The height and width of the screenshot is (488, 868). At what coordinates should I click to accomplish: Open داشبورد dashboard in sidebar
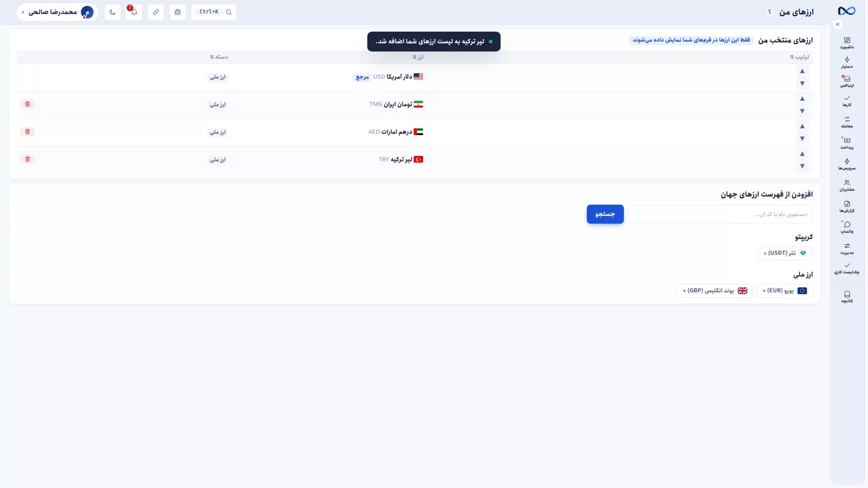(x=847, y=43)
